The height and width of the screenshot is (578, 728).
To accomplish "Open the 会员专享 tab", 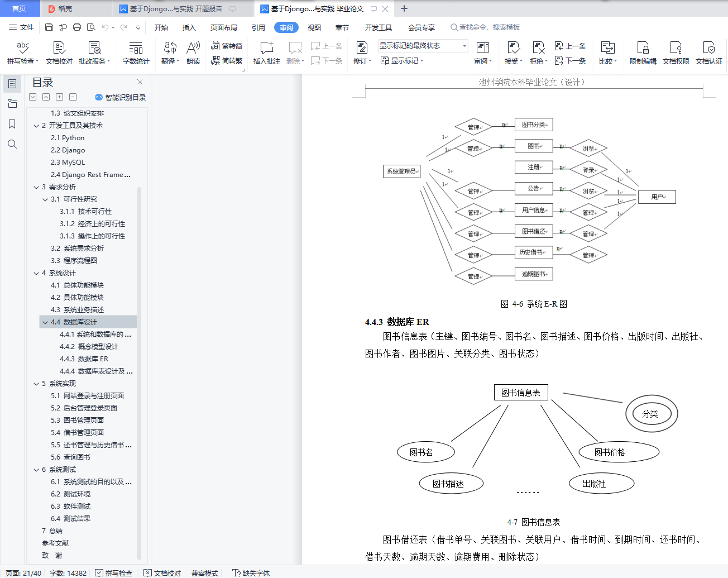I will [x=422, y=27].
